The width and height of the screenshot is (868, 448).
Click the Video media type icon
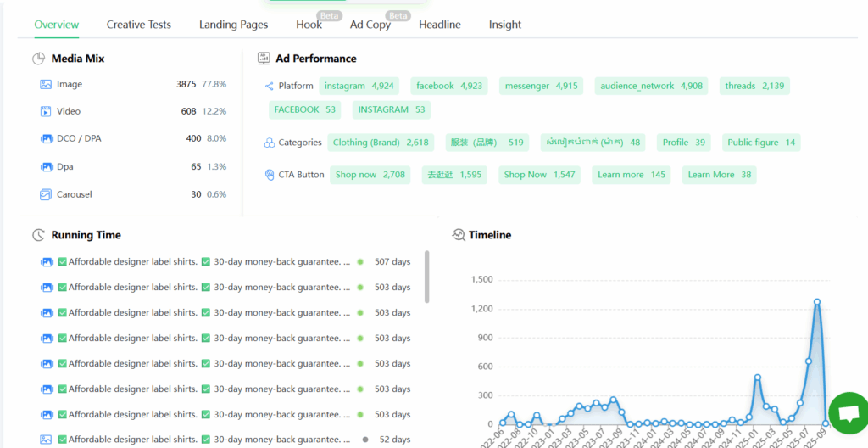[x=46, y=111]
